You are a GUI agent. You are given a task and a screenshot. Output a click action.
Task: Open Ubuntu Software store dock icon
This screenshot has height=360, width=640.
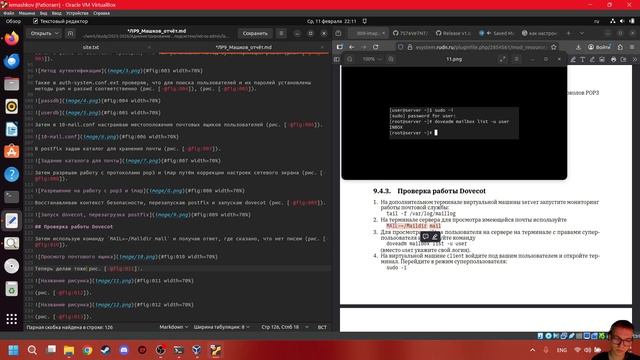pyautogui.click(x=11, y=151)
